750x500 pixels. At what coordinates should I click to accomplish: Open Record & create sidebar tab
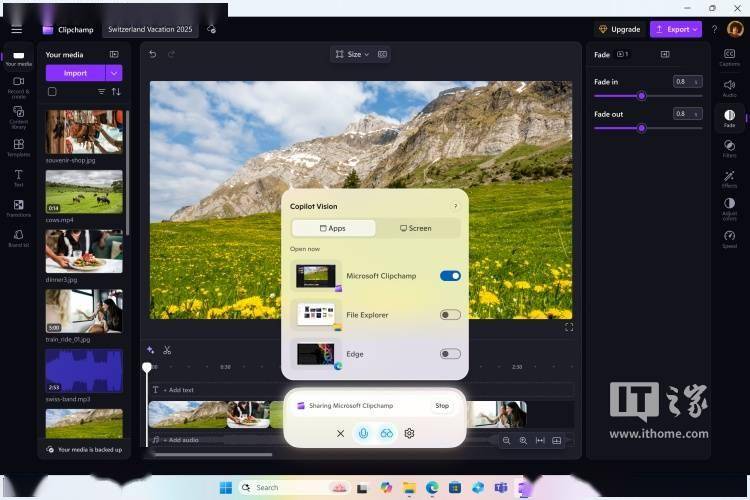pyautogui.click(x=19, y=87)
